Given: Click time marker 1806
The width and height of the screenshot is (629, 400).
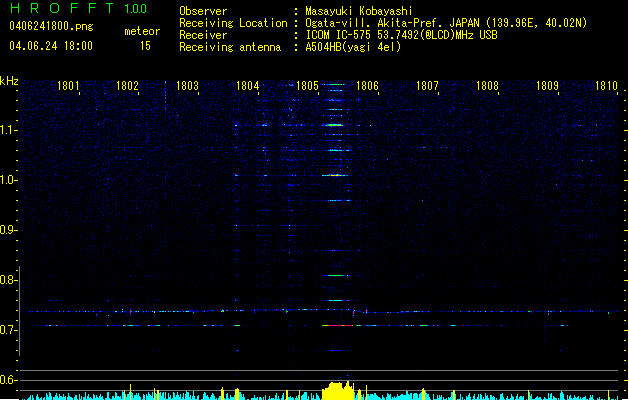Looking at the screenshot, I should pos(367,86).
